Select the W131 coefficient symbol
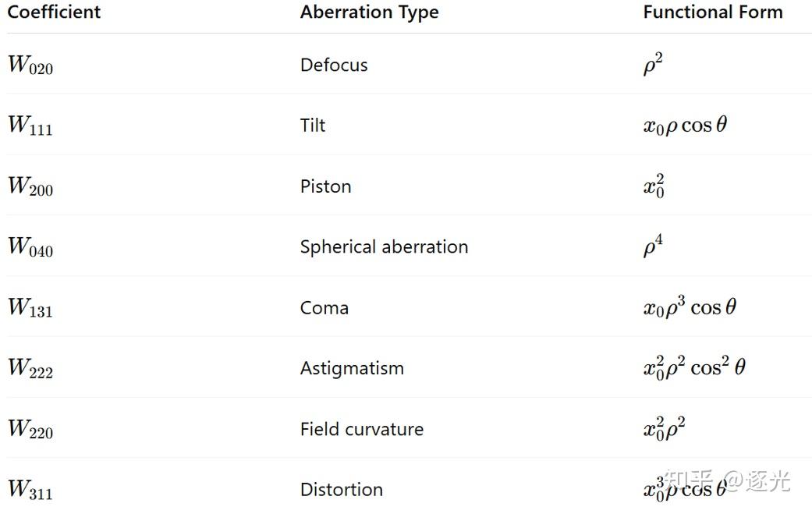The height and width of the screenshot is (514, 812). pos(30,308)
